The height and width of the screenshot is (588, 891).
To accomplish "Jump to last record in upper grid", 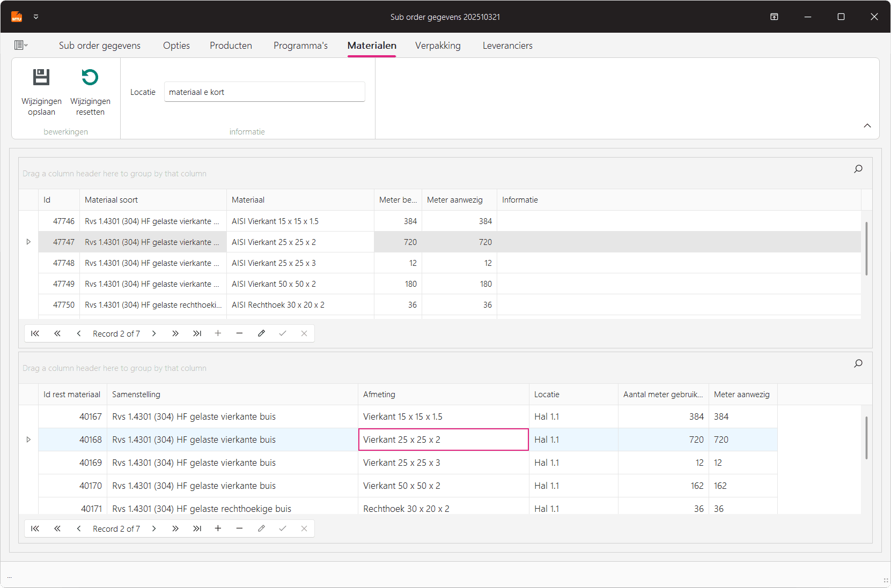I will coord(197,333).
